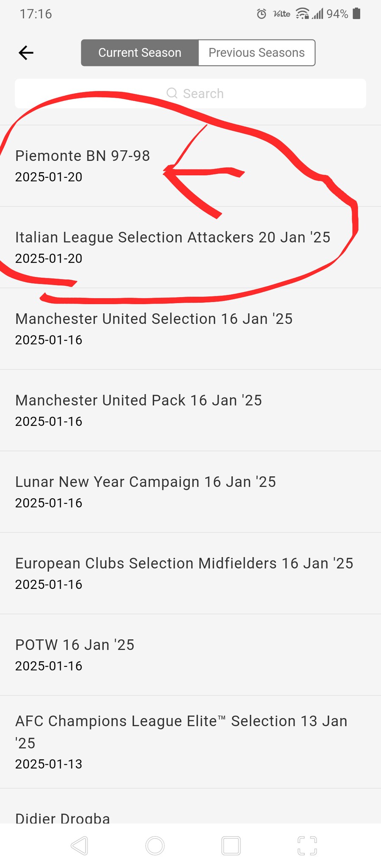Switch to the Current Season tab
381x868 pixels.
(140, 53)
